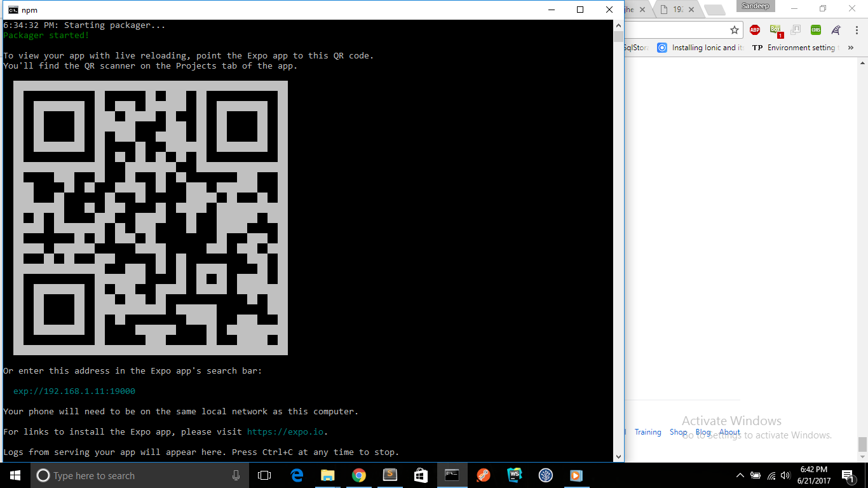This screenshot has width=868, height=488.
Task: Open the SourceTree taskbar icon
Action: 545,475
